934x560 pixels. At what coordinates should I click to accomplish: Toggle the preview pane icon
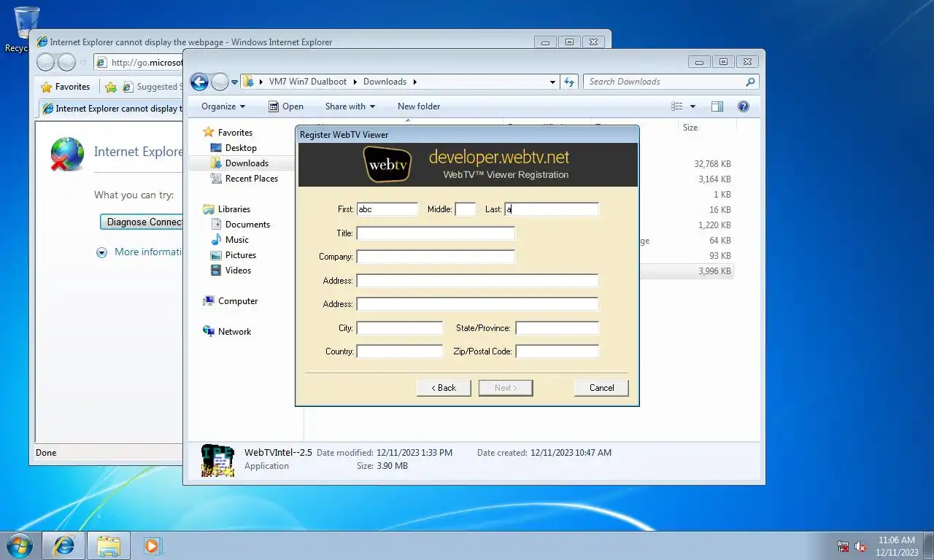(x=717, y=106)
